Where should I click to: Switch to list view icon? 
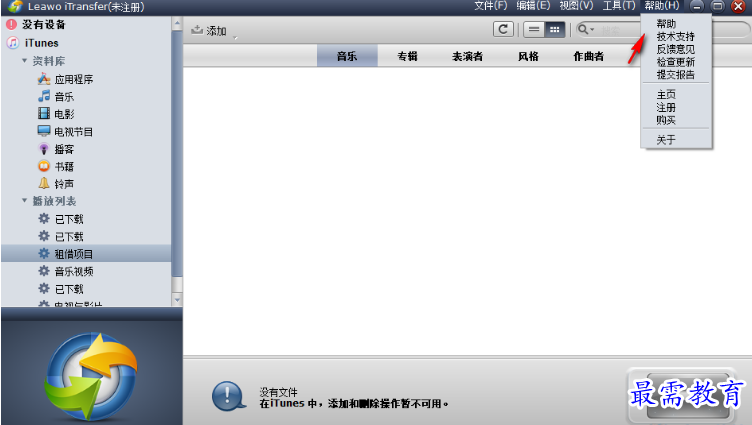pyautogui.click(x=533, y=29)
